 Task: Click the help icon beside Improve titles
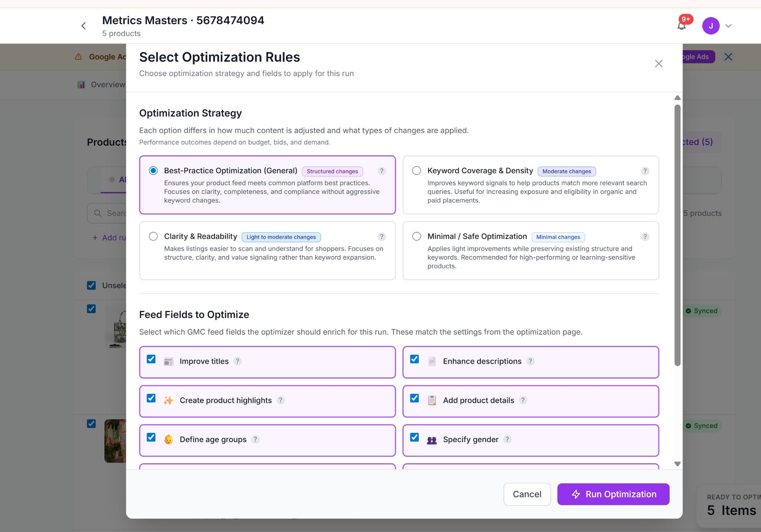coord(237,361)
